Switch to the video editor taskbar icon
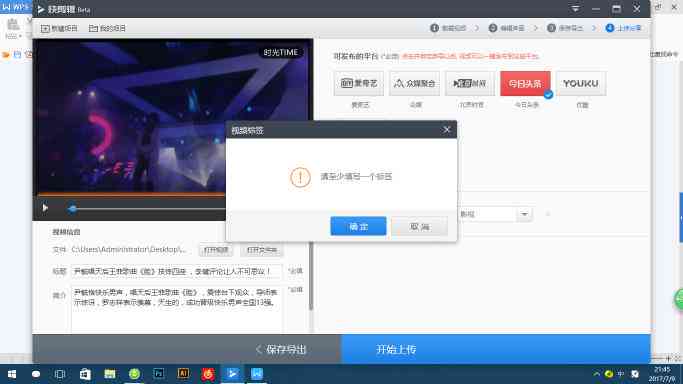The height and width of the screenshot is (384, 683). (x=233, y=374)
